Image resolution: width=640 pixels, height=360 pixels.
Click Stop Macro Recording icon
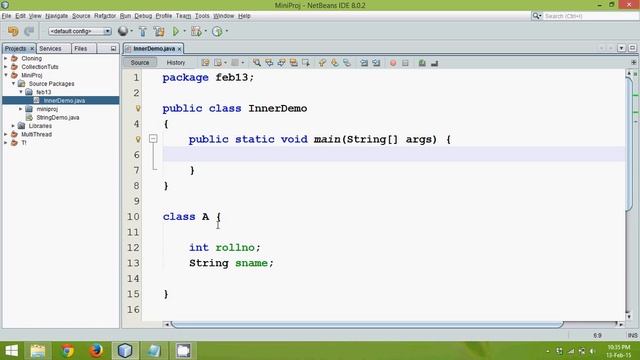pyautogui.click(x=405, y=62)
